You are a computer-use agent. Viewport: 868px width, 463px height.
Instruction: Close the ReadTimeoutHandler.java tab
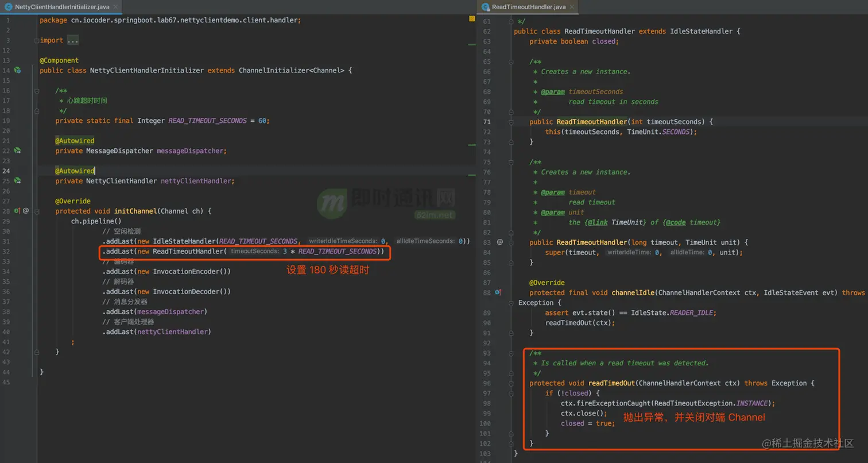[x=572, y=7]
